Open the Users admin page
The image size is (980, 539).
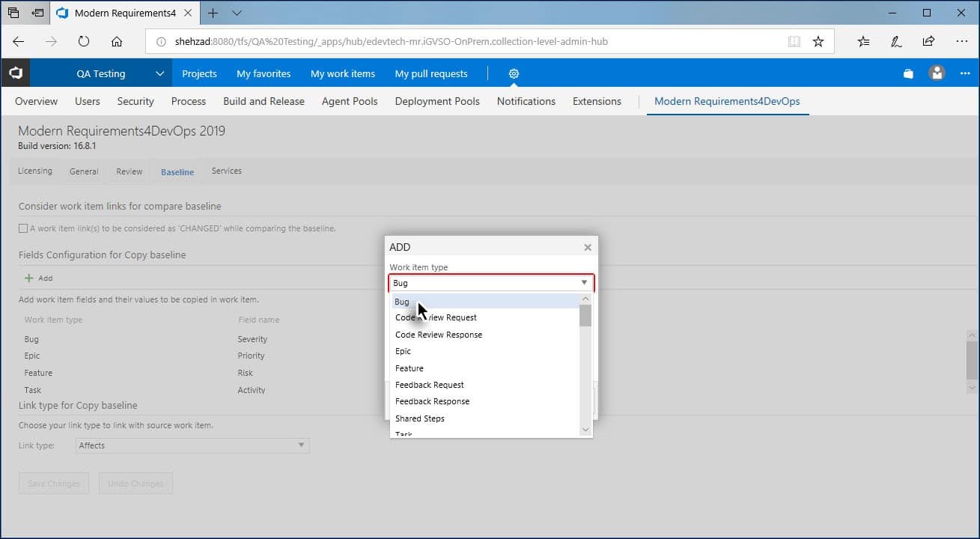coord(88,101)
